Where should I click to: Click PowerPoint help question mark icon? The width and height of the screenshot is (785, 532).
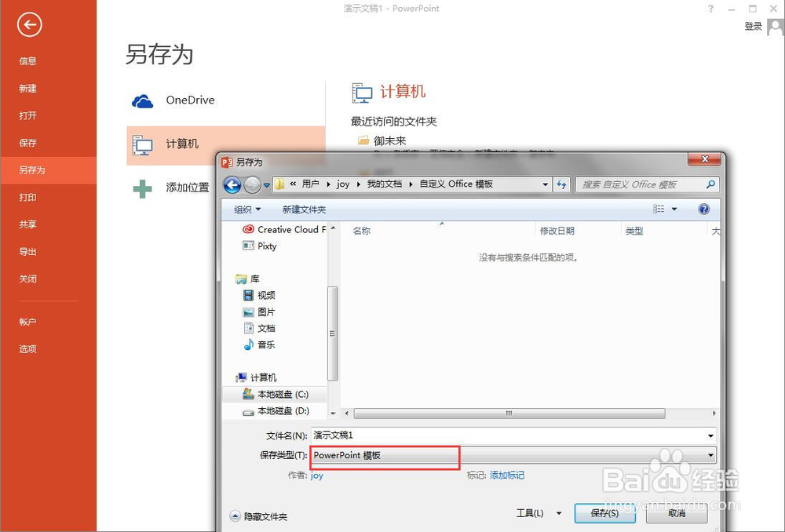click(x=711, y=9)
